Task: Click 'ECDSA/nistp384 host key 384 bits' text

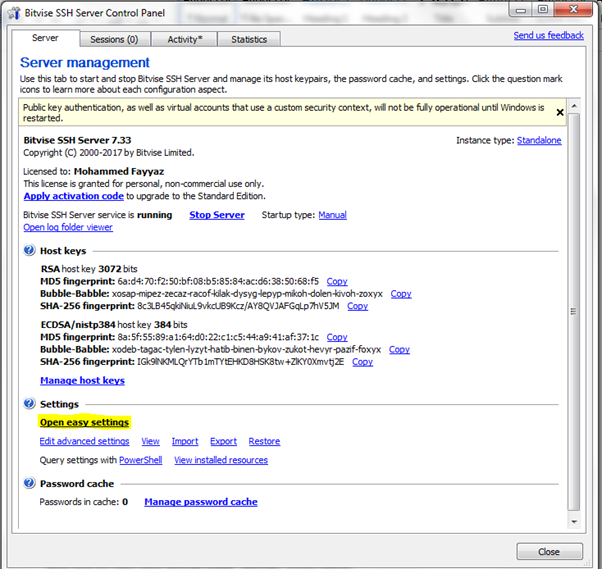Action: click(x=114, y=325)
